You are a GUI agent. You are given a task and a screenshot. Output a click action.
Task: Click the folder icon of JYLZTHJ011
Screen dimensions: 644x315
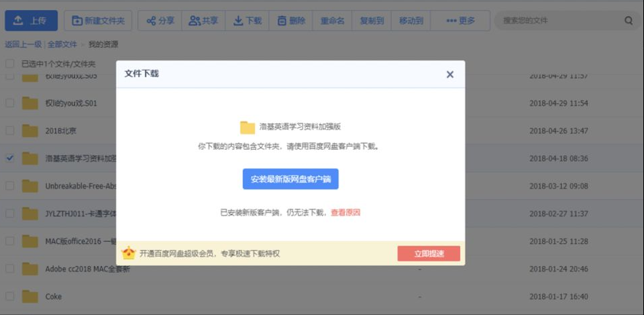(x=30, y=214)
